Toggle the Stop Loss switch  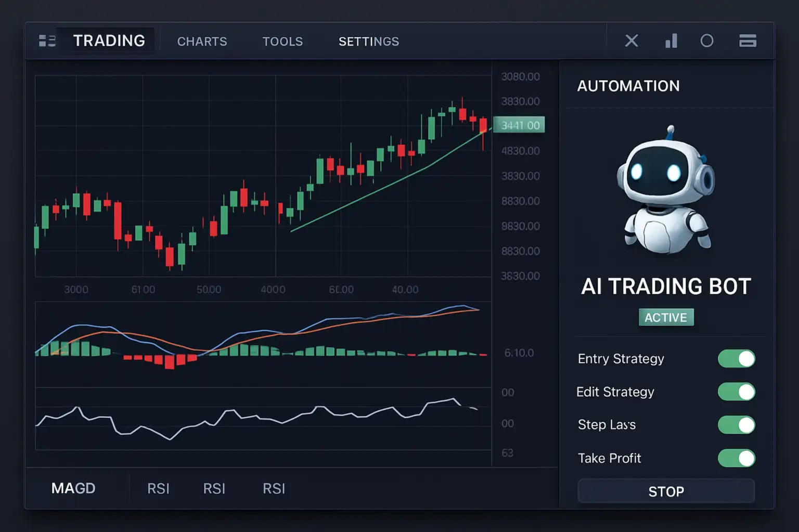pos(736,425)
